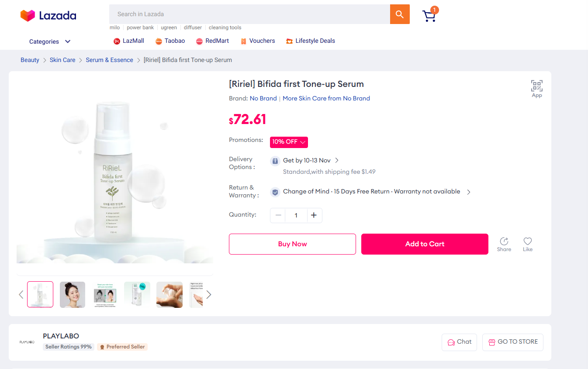Open Chat with the seller

coord(460,342)
